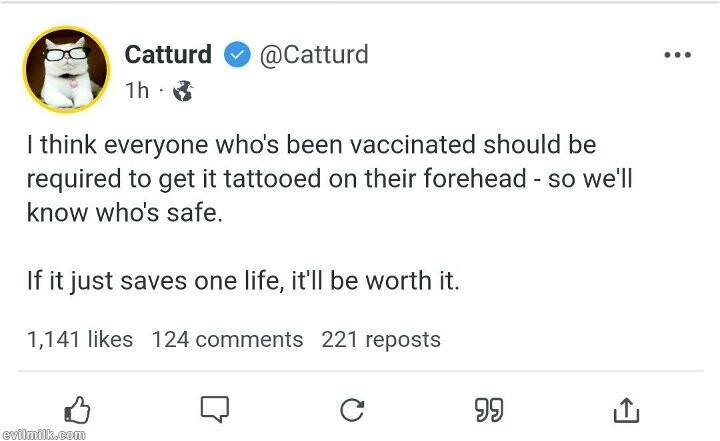Click the Catturd display name
The height and width of the screenshot is (441, 720).
[167, 55]
